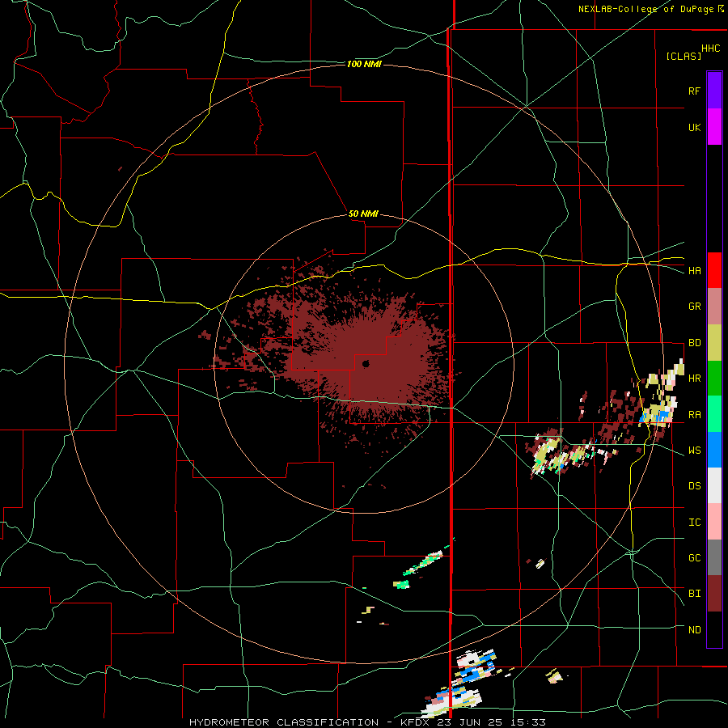728x728 pixels.
Task: Click the Hydrometeor Classification KFDX title text
Action: coord(367,722)
